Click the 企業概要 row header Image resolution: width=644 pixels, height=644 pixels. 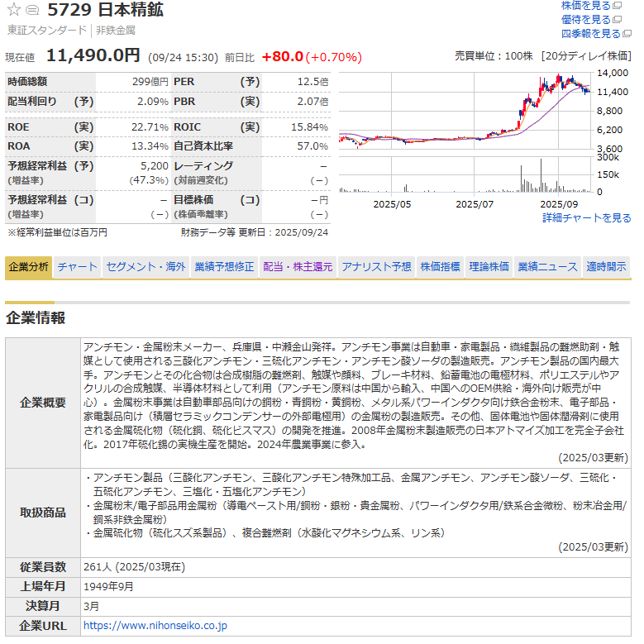(x=43, y=403)
